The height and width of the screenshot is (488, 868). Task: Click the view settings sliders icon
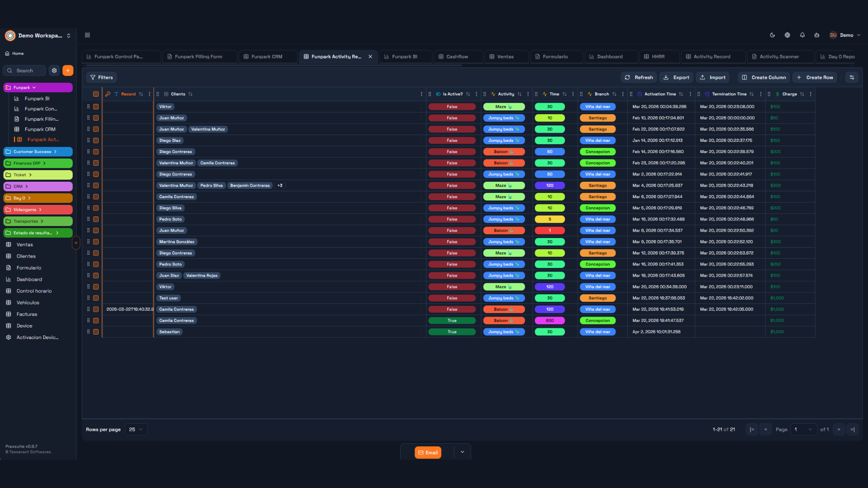[852, 77]
